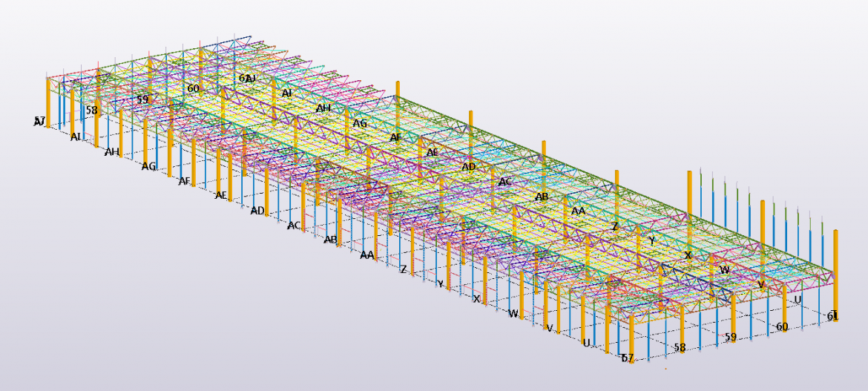Image resolution: width=868 pixels, height=391 pixels.
Task: Select grid label Z on the front edge
Action: pyautogui.click(x=403, y=269)
